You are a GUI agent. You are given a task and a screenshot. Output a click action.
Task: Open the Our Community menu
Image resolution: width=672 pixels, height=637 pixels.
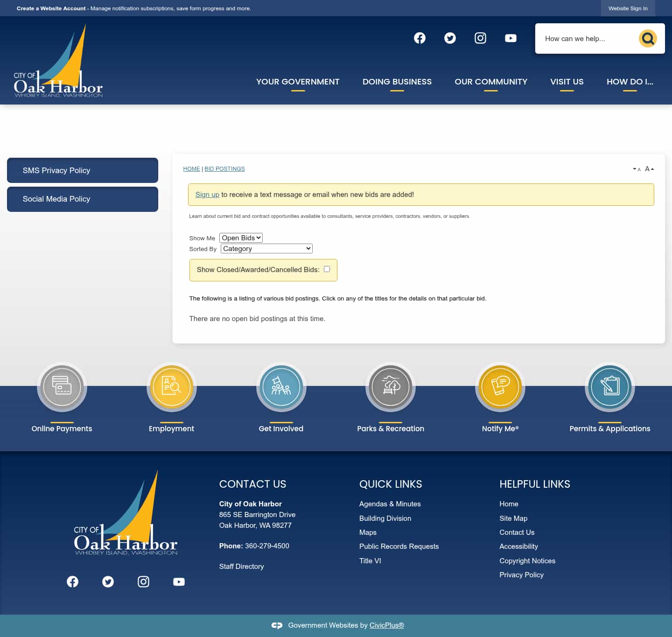pos(491,82)
